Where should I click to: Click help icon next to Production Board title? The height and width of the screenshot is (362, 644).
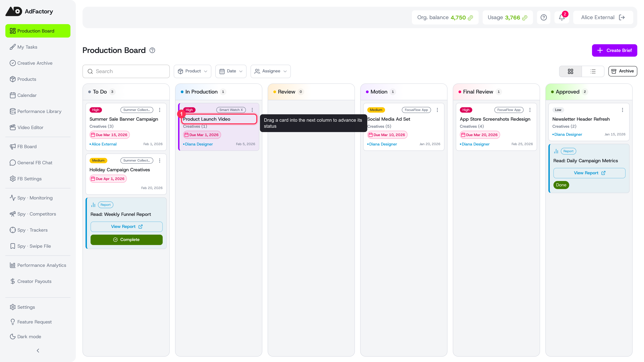pyautogui.click(x=152, y=50)
